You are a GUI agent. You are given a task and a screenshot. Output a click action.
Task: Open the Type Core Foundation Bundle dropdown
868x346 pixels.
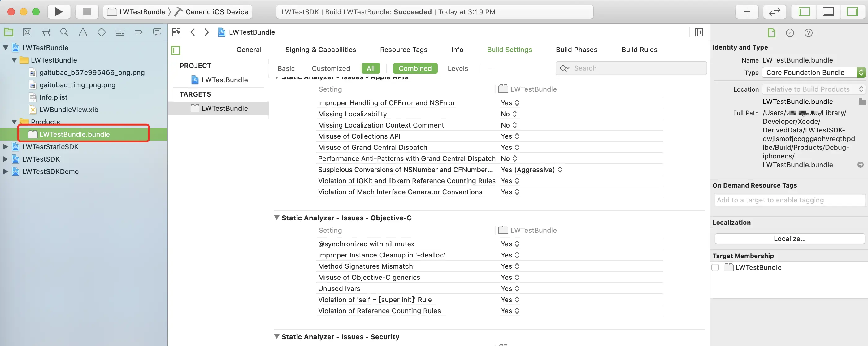813,72
